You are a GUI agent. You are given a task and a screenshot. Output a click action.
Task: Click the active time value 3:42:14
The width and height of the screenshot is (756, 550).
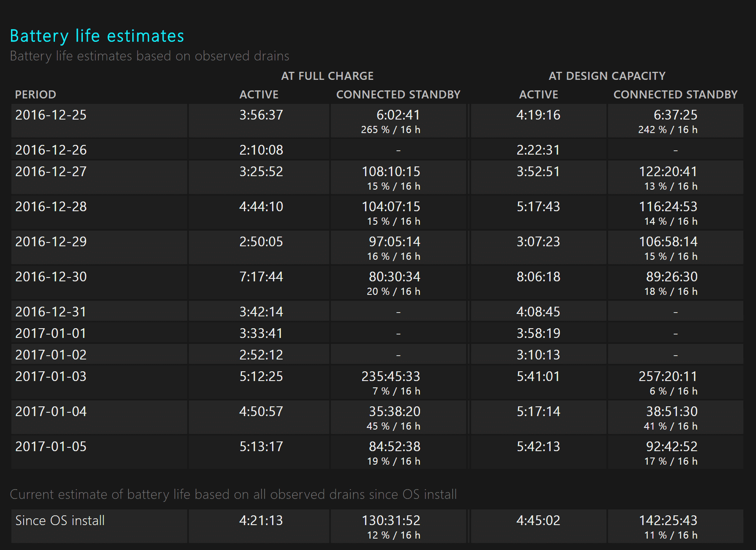pyautogui.click(x=261, y=312)
